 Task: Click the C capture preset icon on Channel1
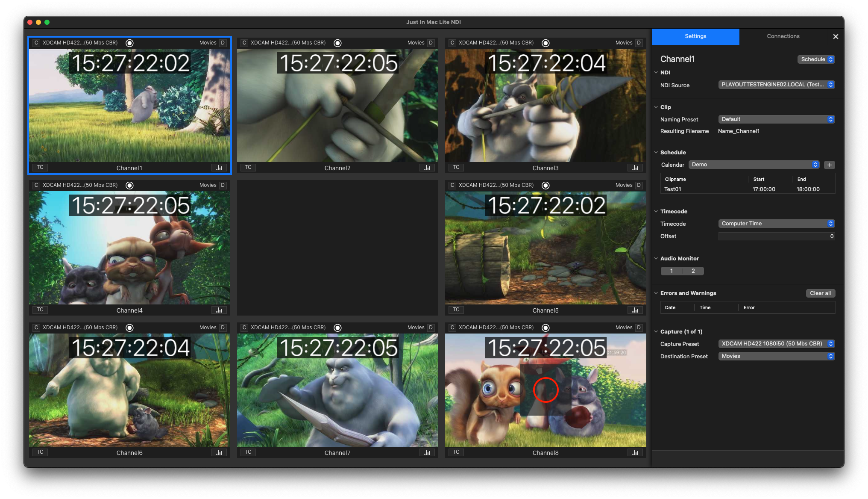(x=36, y=43)
